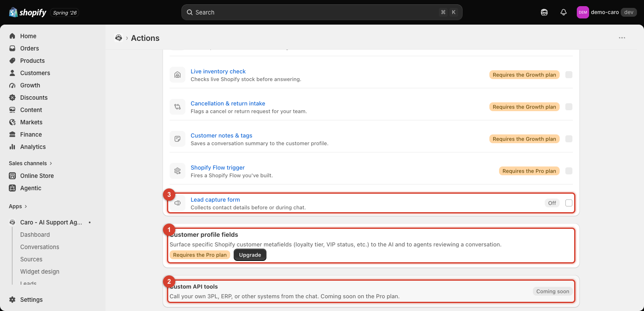The image size is (644, 311).
Task: Go to Orders in the sidebar
Action: (29, 48)
